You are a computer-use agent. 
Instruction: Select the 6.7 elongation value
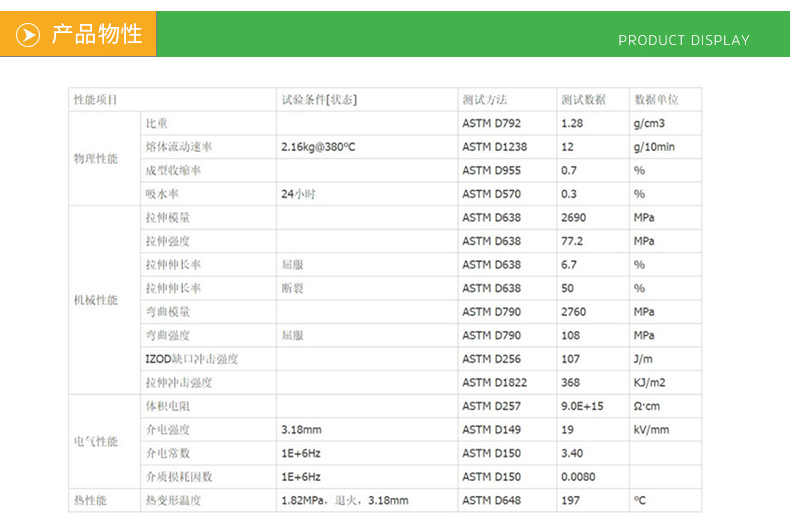click(569, 265)
